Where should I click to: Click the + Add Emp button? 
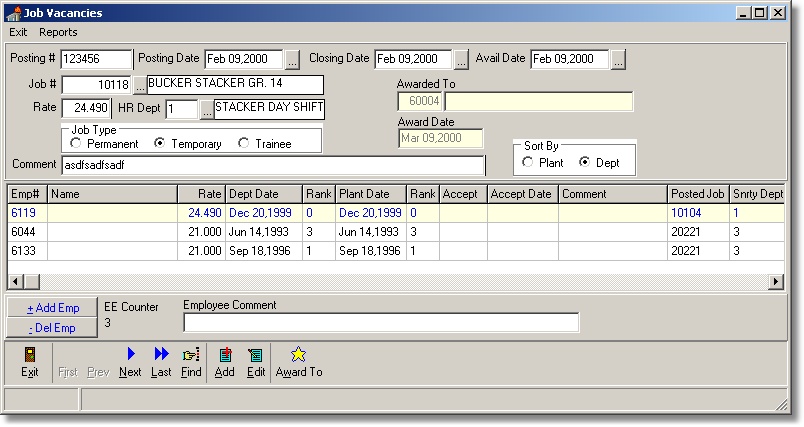53,308
